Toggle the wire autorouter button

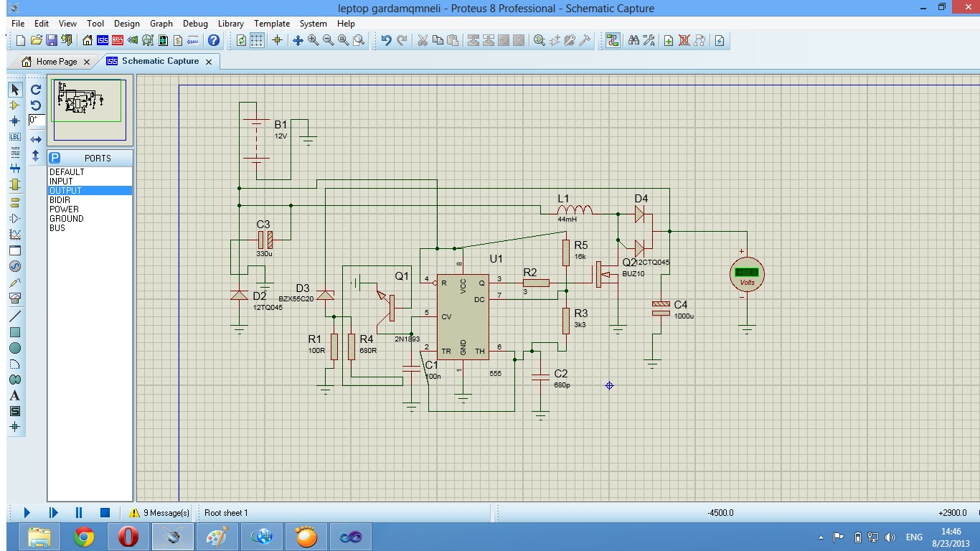coord(613,41)
